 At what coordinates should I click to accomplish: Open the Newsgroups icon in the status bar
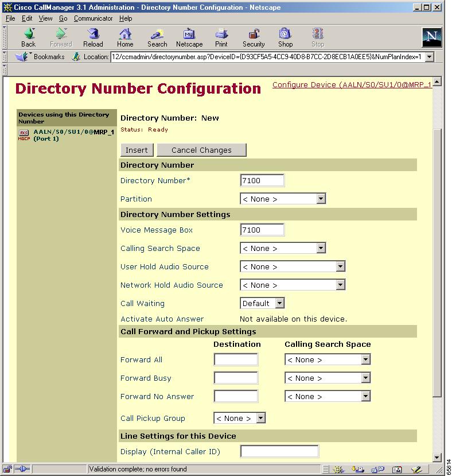[377, 469]
